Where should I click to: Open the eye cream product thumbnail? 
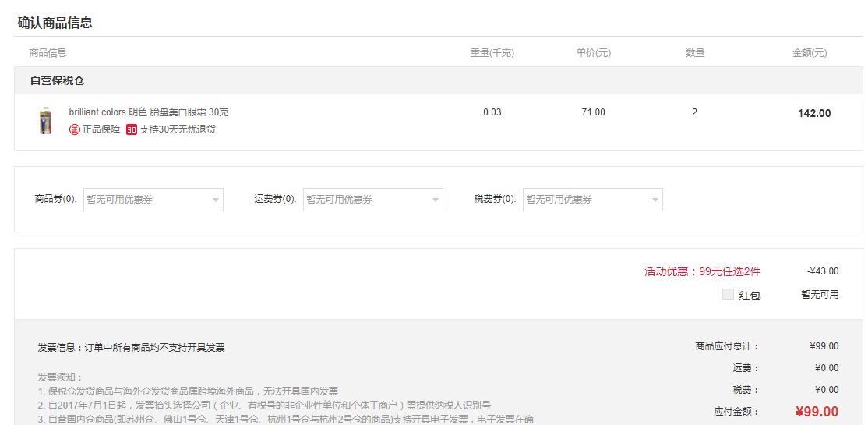tap(45, 121)
